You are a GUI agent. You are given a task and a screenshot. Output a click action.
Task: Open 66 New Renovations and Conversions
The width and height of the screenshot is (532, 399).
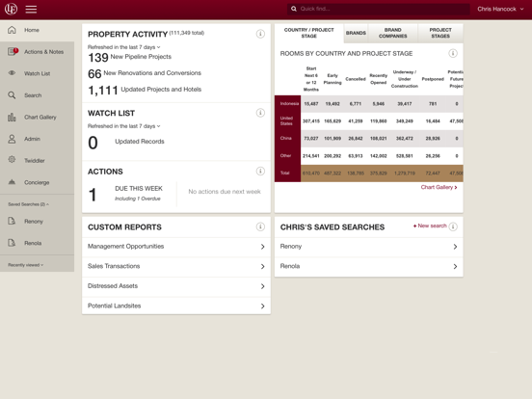tap(145, 73)
